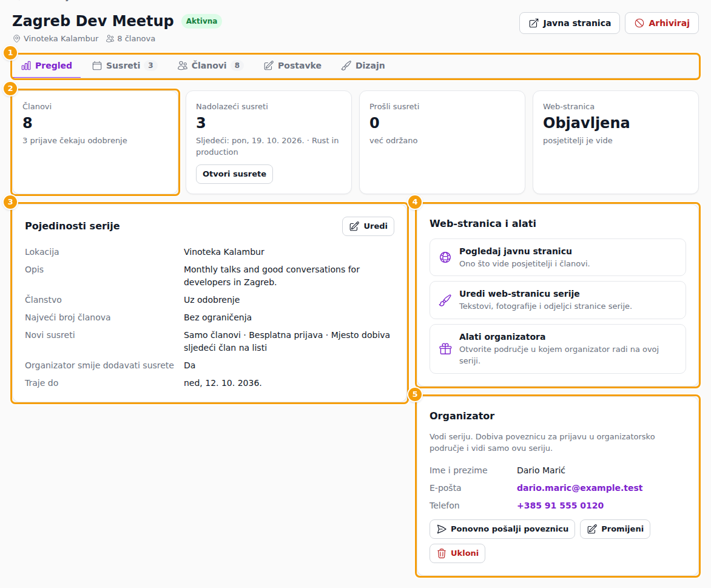
Task: Click phone number +385 91 555 0120
Action: pos(560,505)
